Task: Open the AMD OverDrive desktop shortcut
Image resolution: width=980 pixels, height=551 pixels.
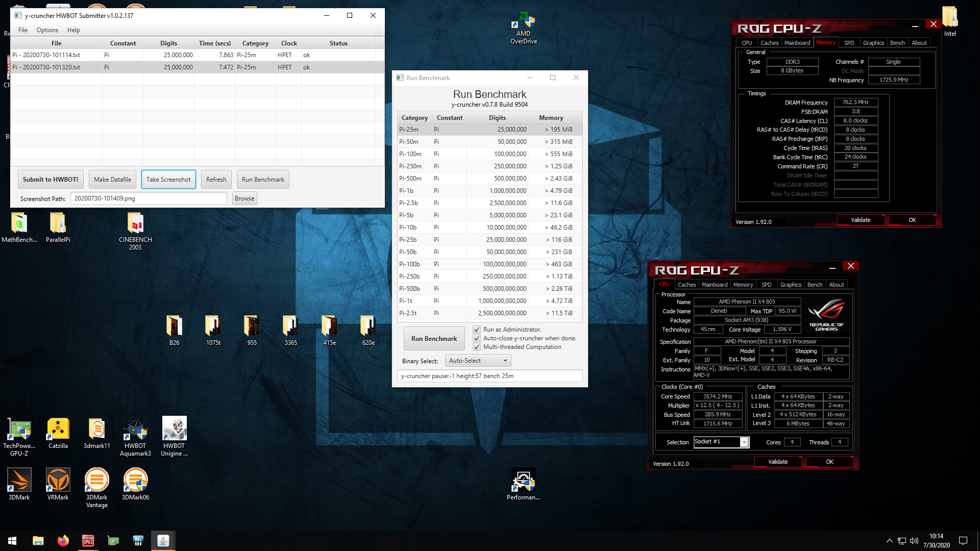Action: (x=523, y=28)
